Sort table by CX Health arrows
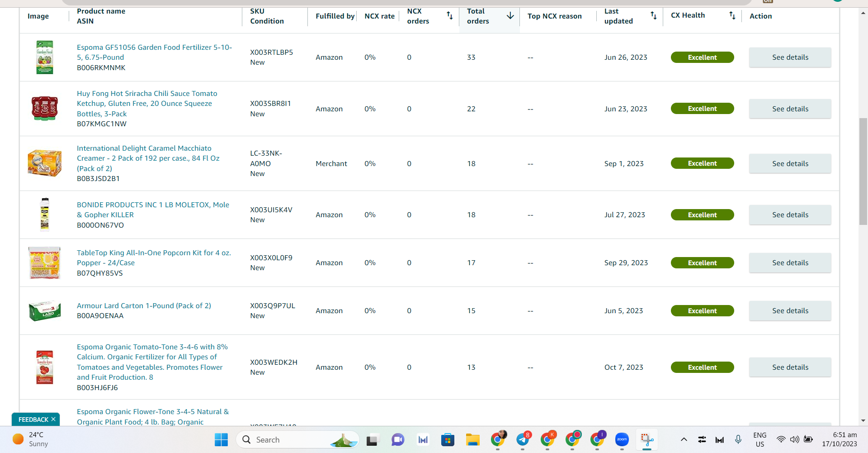Screen dimensions: 868x453 point(732,16)
